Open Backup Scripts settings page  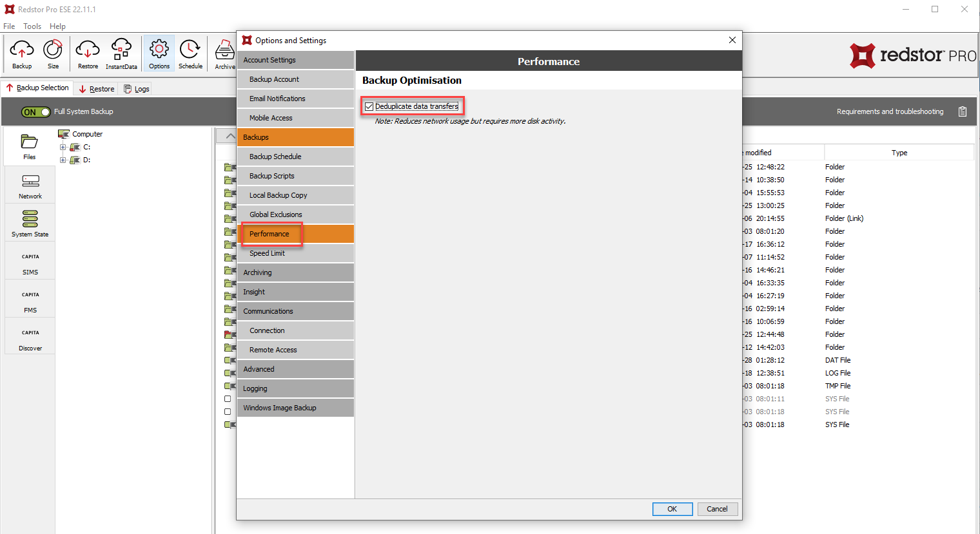tap(295, 176)
